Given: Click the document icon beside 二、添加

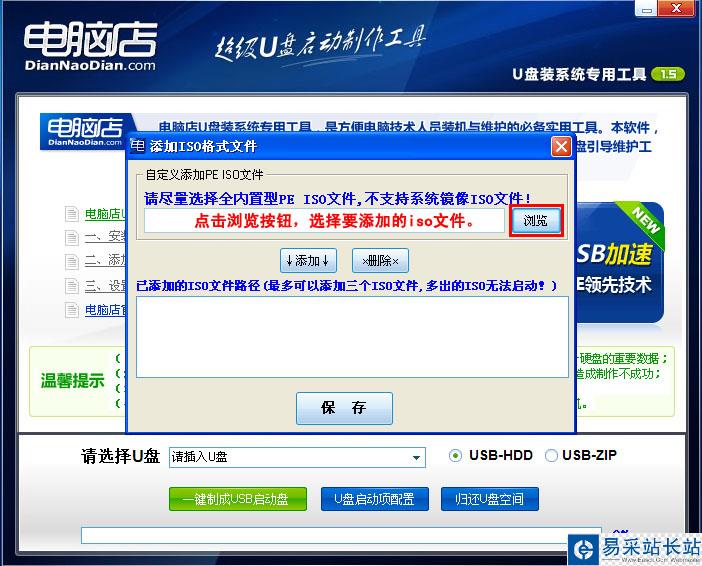Looking at the screenshot, I should tap(72, 261).
